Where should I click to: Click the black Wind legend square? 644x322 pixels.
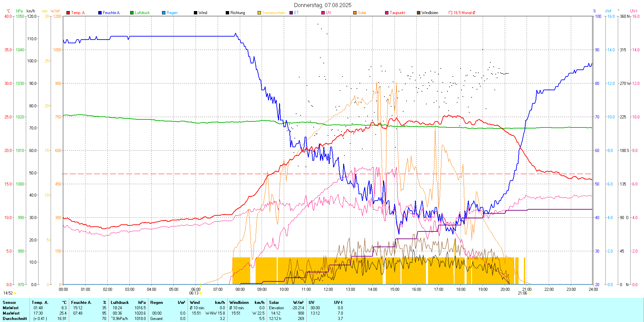pyautogui.click(x=196, y=13)
